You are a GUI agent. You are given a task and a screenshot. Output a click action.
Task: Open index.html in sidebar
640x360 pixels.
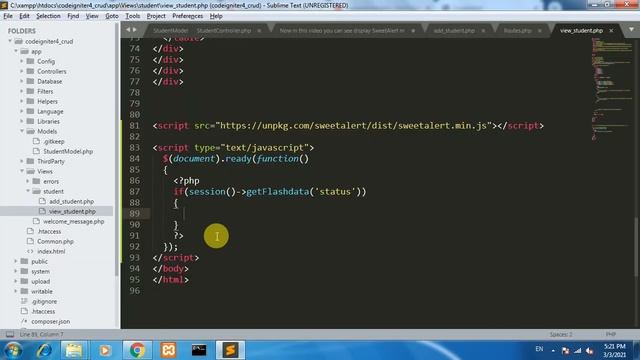[x=51, y=251]
